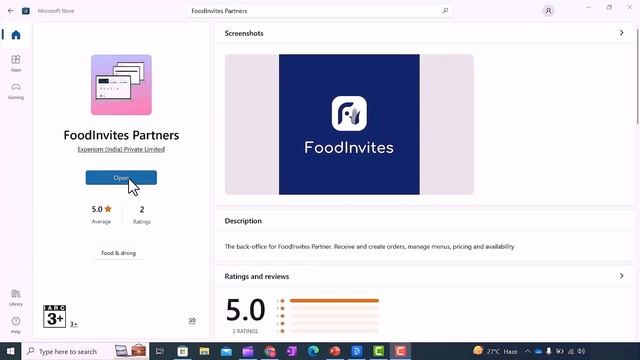Click the Open button to launch app
This screenshot has width=640, height=360.
click(x=121, y=178)
